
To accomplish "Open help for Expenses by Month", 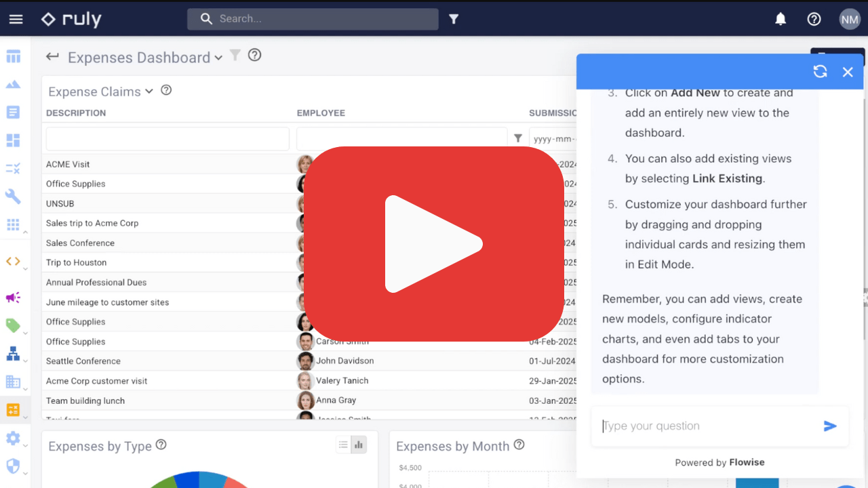I will (519, 445).
